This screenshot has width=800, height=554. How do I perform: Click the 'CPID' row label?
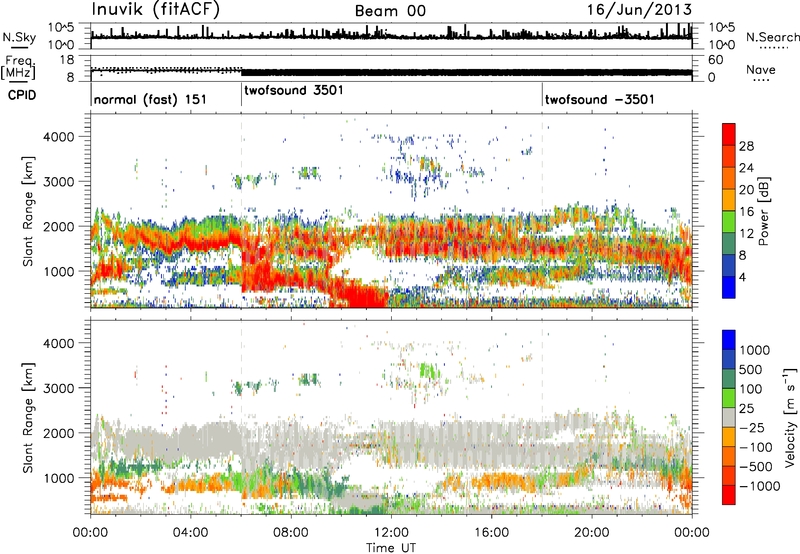click(22, 95)
